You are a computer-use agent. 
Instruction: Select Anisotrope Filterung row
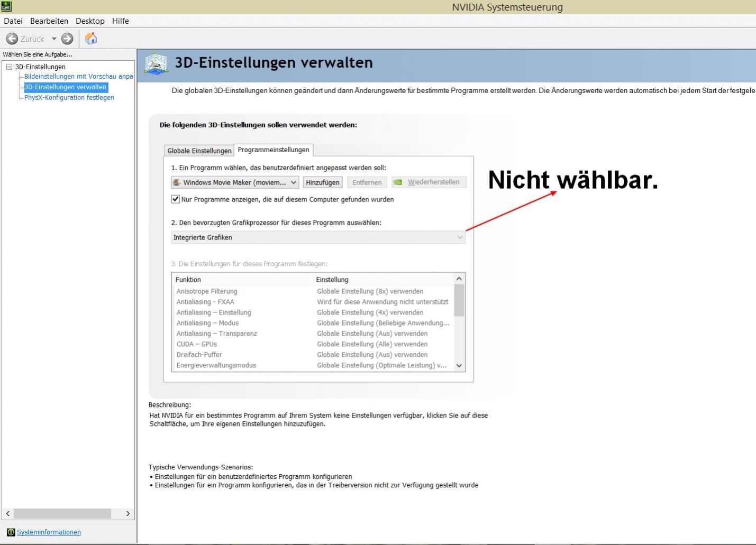click(313, 291)
